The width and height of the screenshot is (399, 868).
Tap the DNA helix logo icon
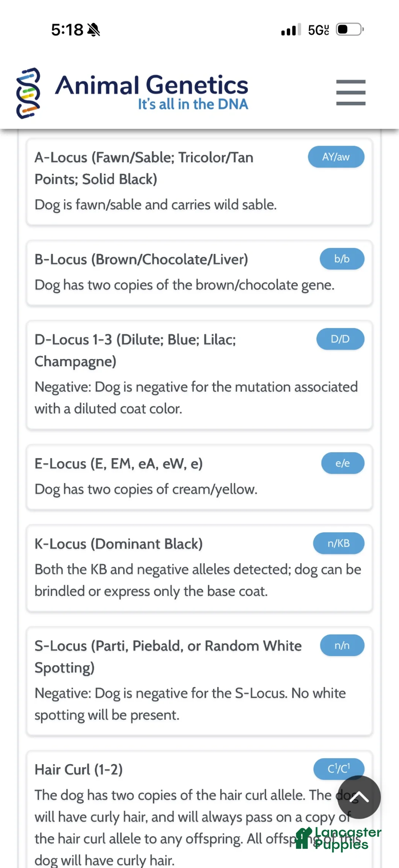28,93
